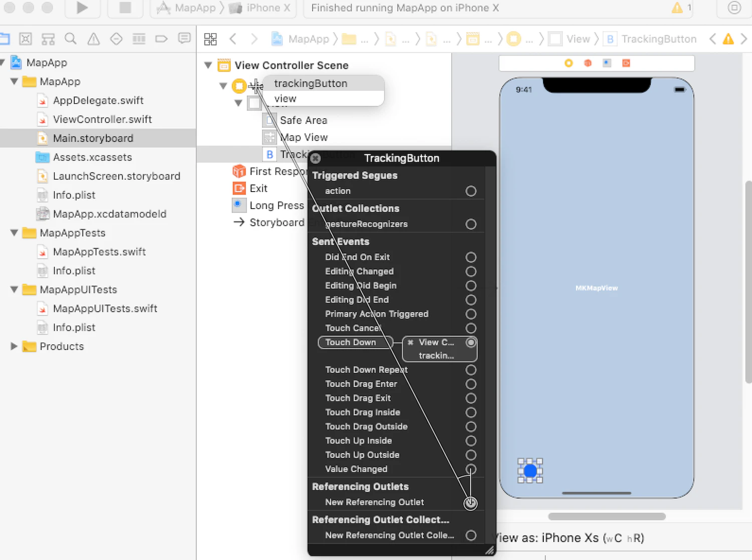
Task: Open the test navigator diamond icon
Action: (116, 39)
